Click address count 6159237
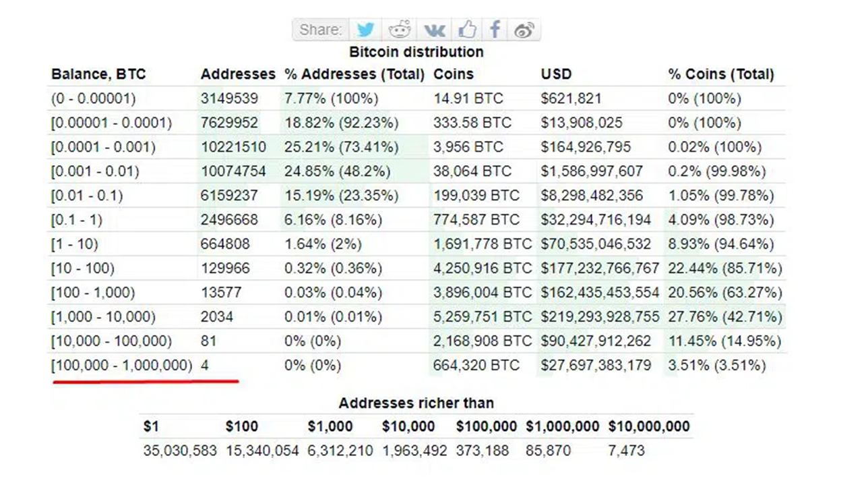The image size is (868, 483). pyautogui.click(x=229, y=196)
